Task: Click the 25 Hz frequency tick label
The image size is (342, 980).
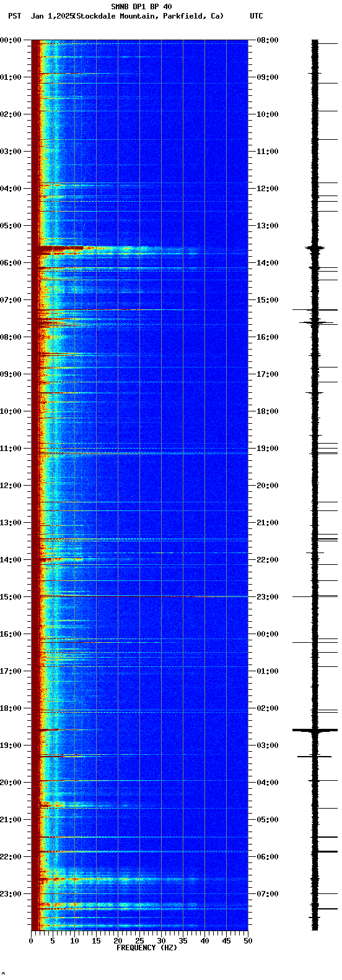Action: [x=139, y=941]
